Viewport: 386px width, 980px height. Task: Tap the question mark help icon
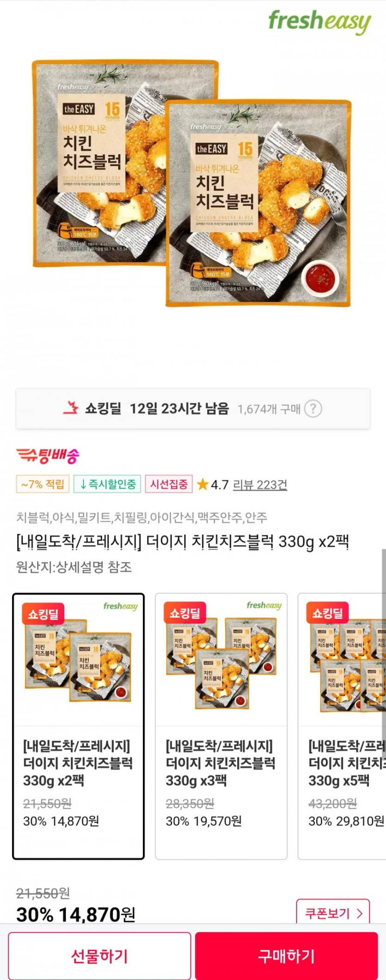point(313,409)
